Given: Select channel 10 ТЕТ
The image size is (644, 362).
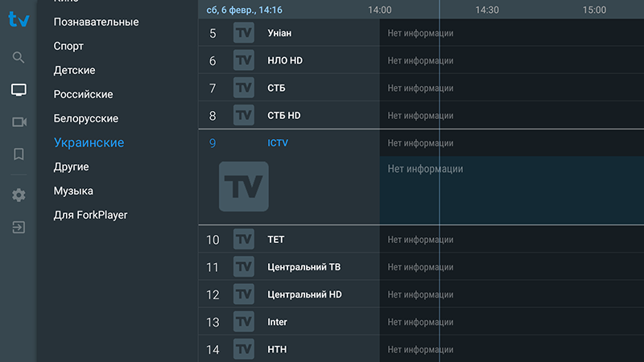Looking at the screenshot, I should coord(289,239).
